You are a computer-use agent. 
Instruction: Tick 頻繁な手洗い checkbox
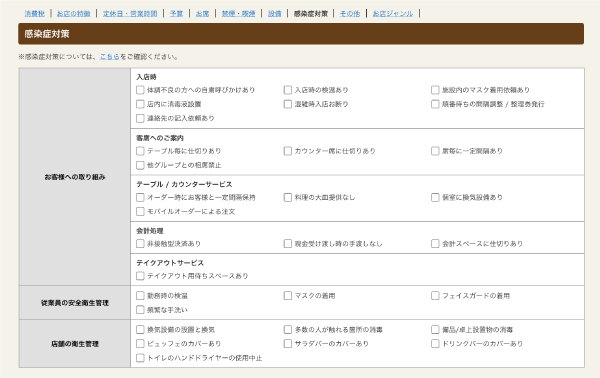140,310
